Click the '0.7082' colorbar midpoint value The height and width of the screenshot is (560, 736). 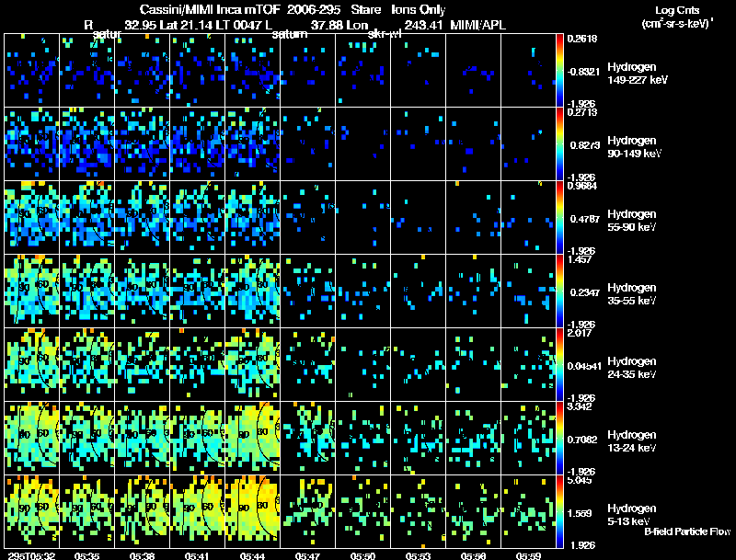point(583,440)
